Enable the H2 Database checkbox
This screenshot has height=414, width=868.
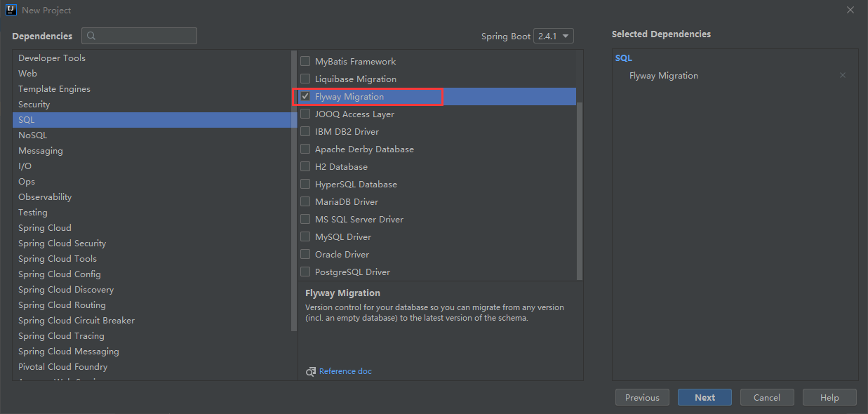305,166
